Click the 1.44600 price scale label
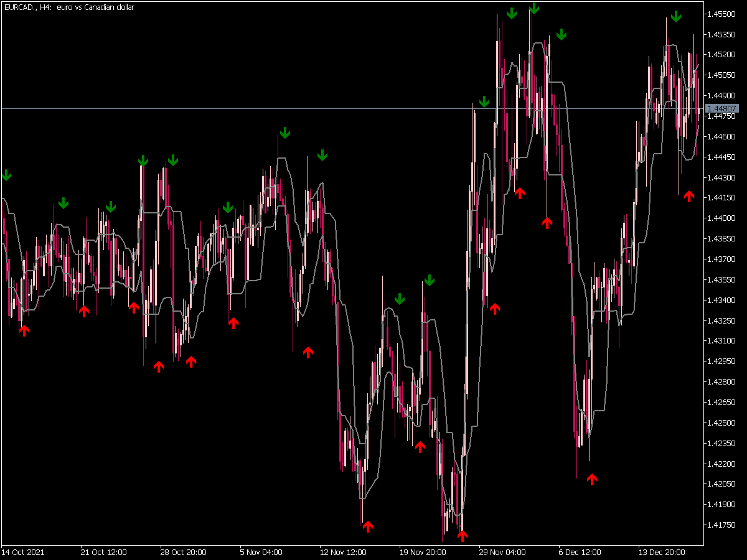Viewport: 747px width, 560px height. (x=721, y=136)
